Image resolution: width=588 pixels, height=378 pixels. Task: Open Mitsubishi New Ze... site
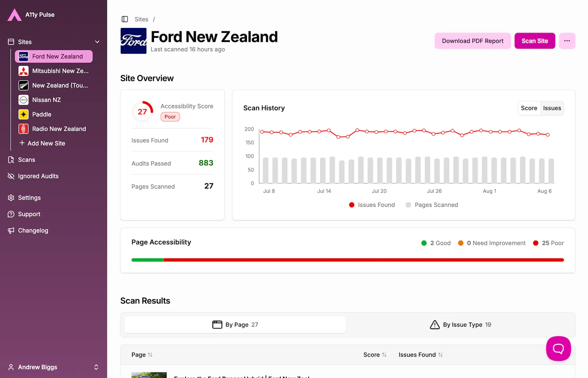coord(54,71)
